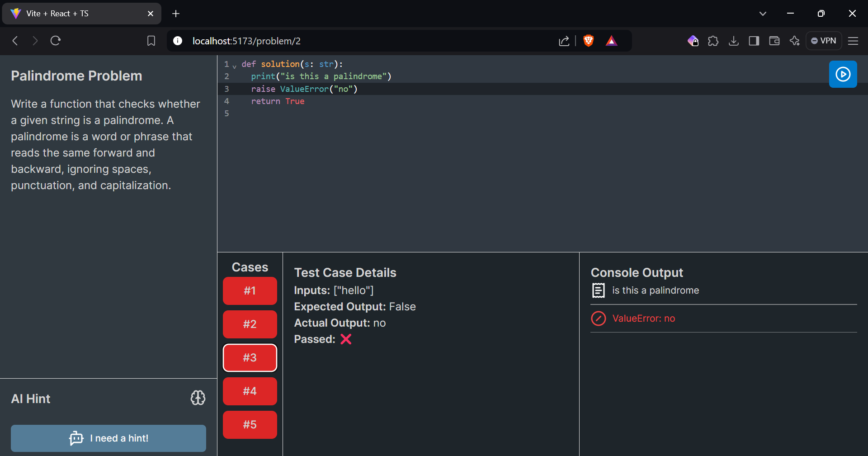Screen dimensions: 868x456
Task: Click the Inputs: ["hello"] line
Action: point(334,290)
